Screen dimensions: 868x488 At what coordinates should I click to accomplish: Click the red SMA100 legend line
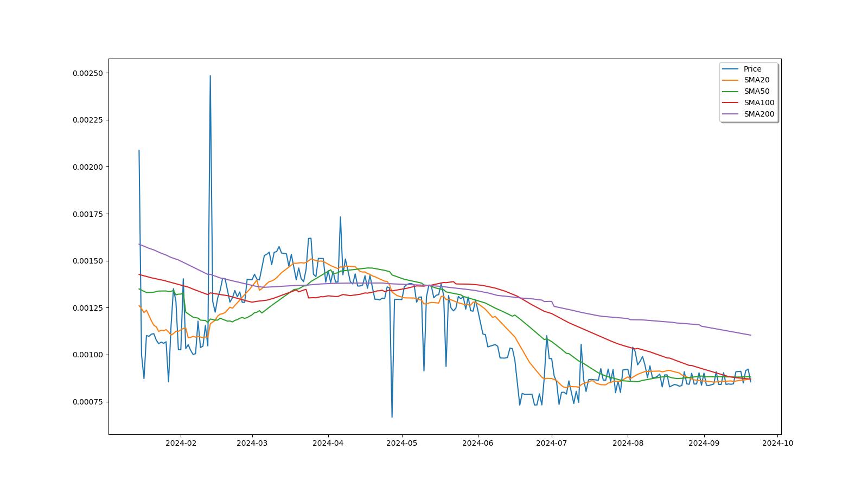click(x=731, y=103)
